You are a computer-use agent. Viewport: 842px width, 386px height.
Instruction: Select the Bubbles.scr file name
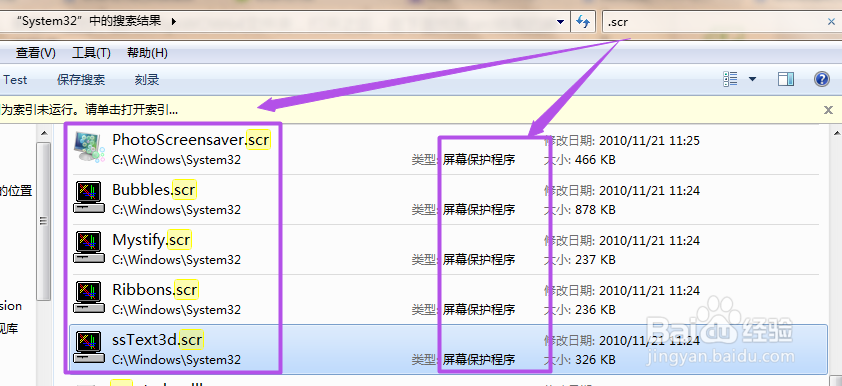pyautogui.click(x=154, y=190)
